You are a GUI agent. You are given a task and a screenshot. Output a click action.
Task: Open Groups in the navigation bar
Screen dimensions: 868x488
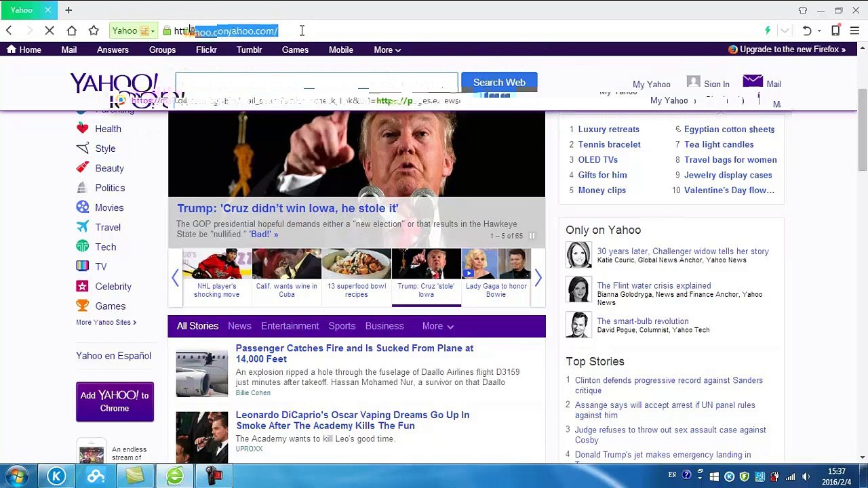point(162,49)
